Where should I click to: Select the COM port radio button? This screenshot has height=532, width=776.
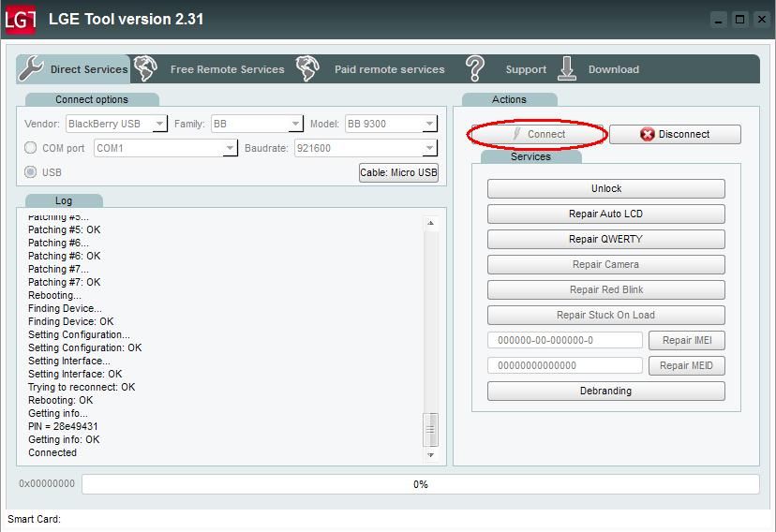(31, 148)
